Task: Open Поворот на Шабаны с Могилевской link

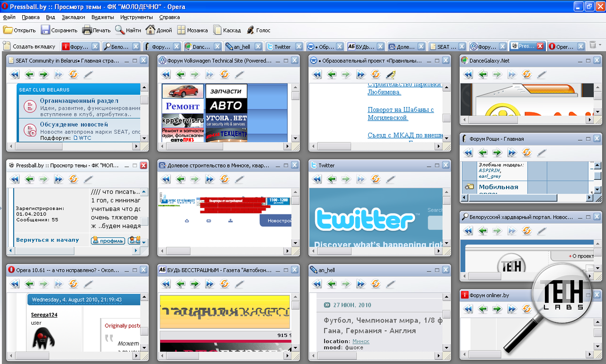Action: pos(400,114)
